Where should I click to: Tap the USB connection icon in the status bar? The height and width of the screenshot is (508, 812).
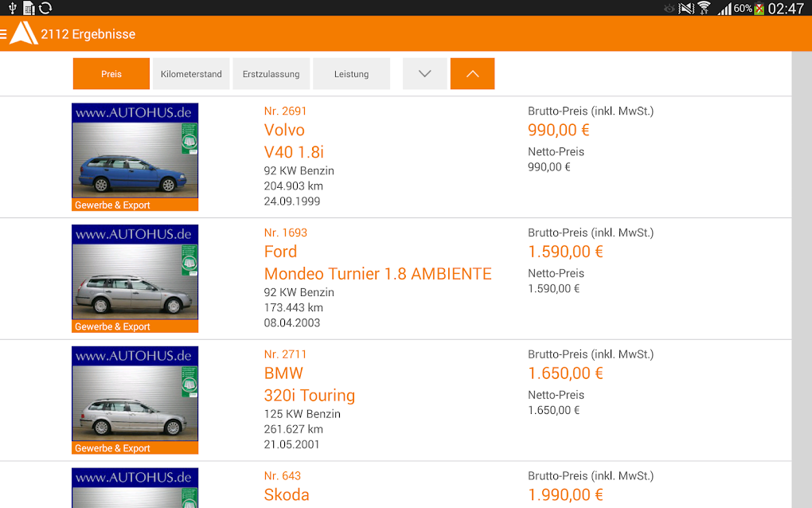click(x=12, y=9)
